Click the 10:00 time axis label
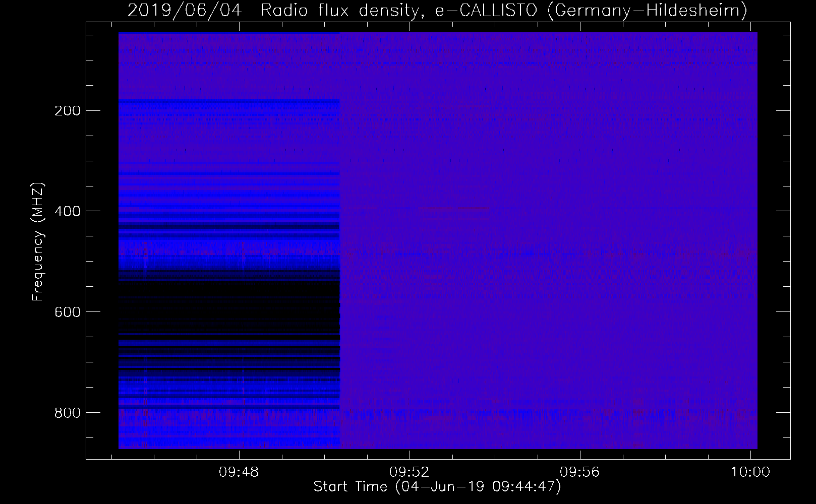816x504 pixels. point(750,472)
